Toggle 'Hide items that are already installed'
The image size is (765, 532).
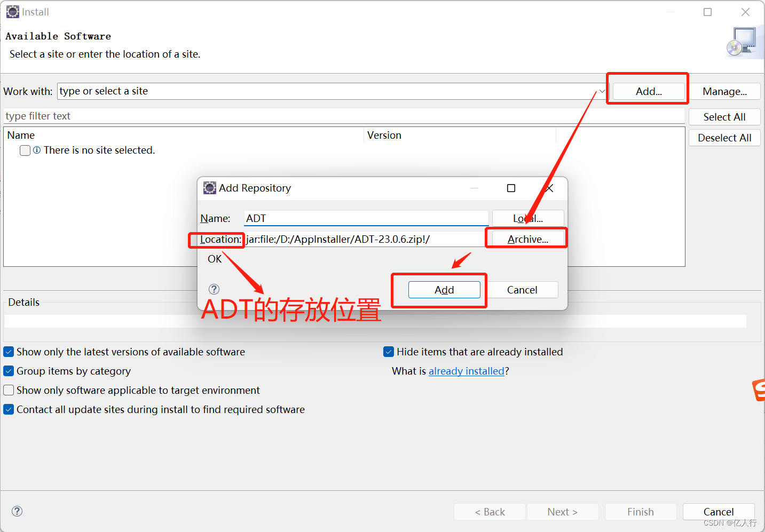pos(389,352)
